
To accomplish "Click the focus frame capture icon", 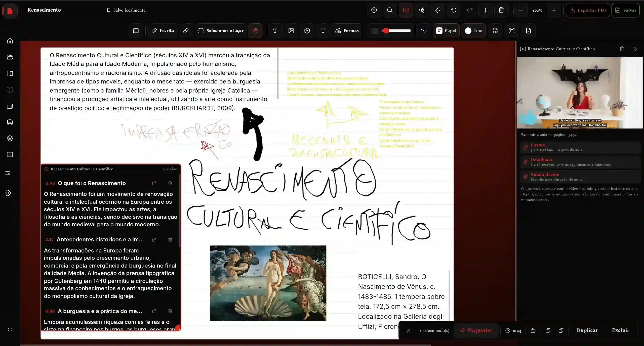I will click(512, 31).
